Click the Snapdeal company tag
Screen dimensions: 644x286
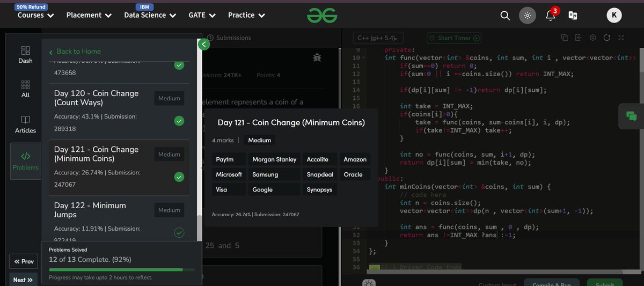pos(320,174)
